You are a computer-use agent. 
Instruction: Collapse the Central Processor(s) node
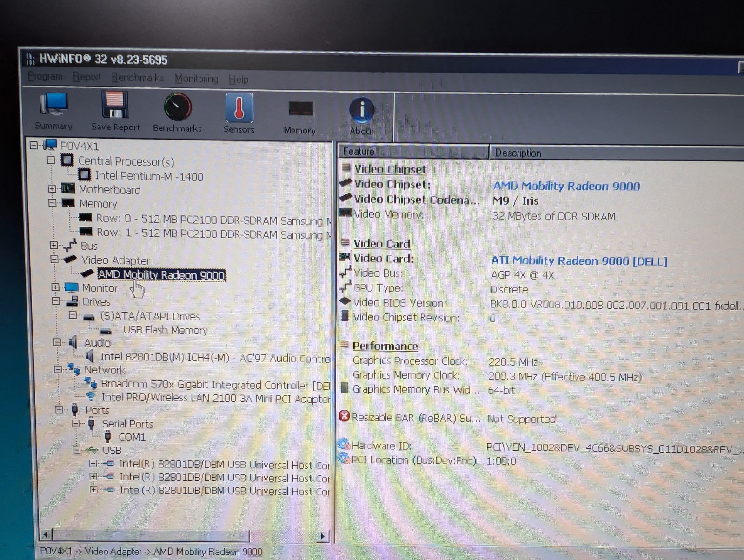click(x=51, y=160)
